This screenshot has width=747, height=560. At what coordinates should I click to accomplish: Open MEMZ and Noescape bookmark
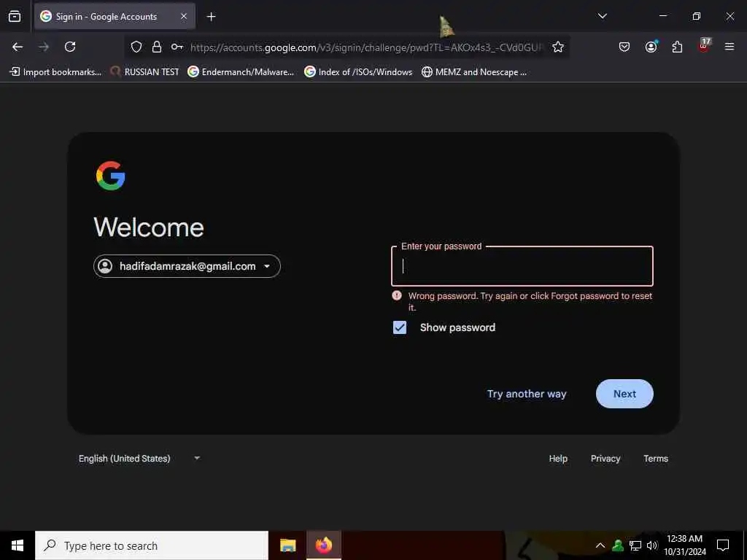[x=474, y=72]
